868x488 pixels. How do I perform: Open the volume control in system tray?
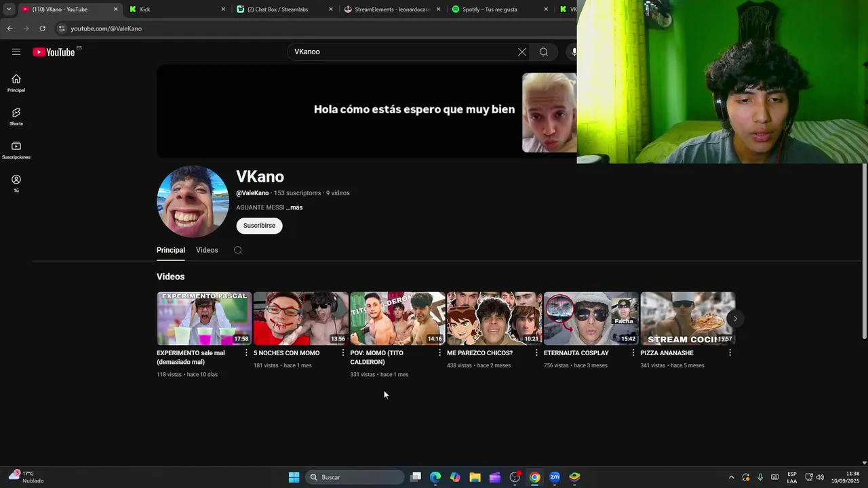(x=820, y=477)
